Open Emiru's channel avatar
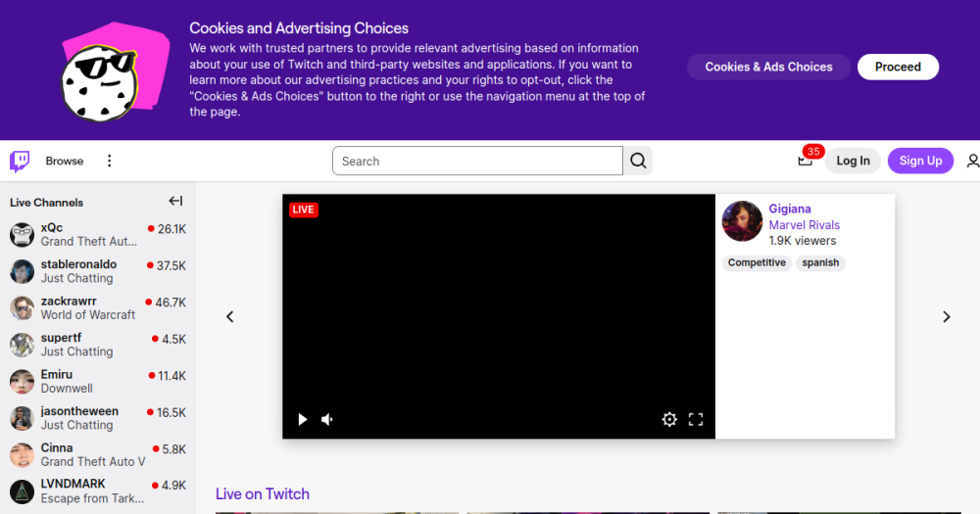Image resolution: width=980 pixels, height=514 pixels. tap(22, 382)
